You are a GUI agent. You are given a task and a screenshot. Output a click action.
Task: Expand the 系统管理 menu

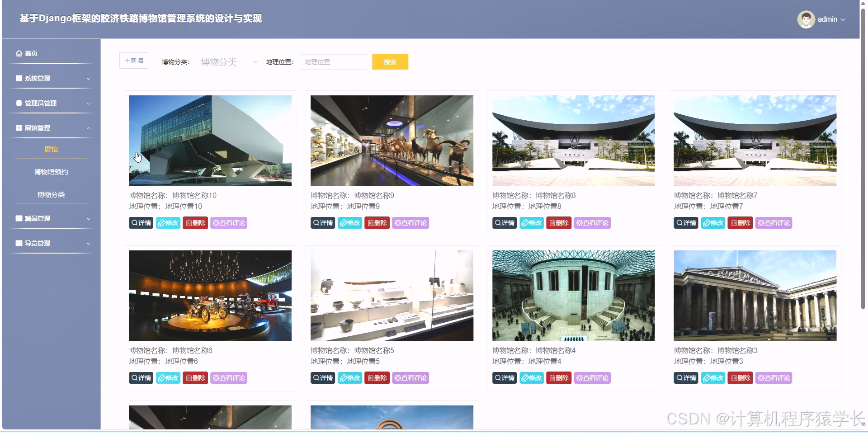click(x=52, y=78)
